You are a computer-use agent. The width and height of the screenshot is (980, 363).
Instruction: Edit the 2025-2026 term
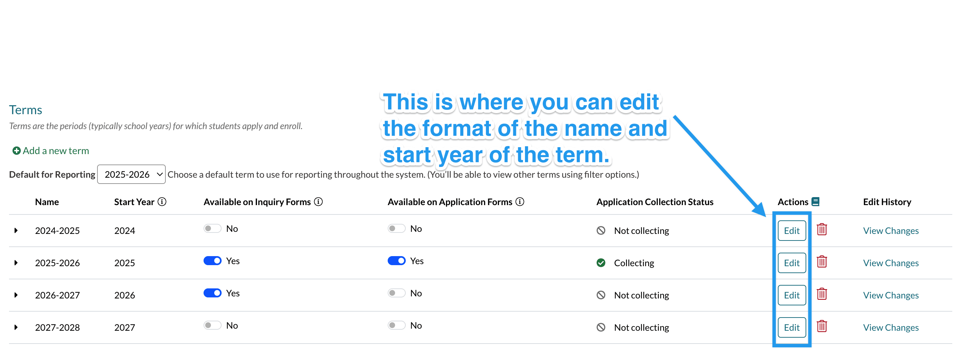[x=792, y=263]
